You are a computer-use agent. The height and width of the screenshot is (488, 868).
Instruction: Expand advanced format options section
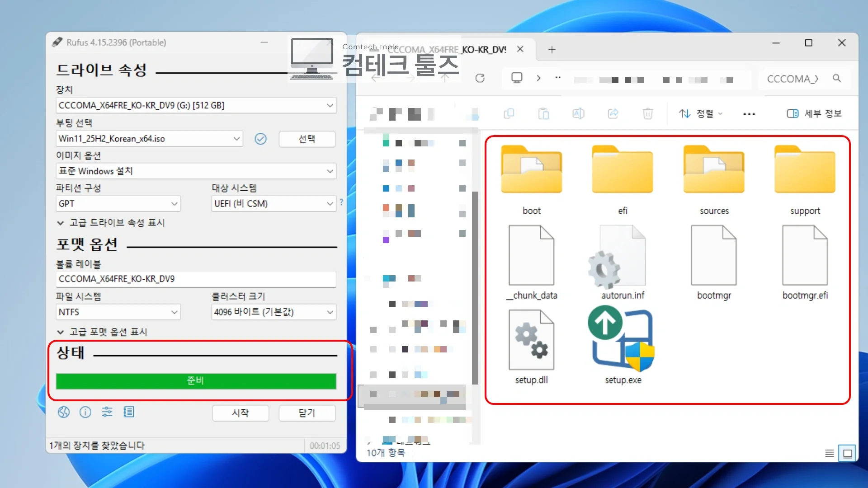(x=102, y=332)
